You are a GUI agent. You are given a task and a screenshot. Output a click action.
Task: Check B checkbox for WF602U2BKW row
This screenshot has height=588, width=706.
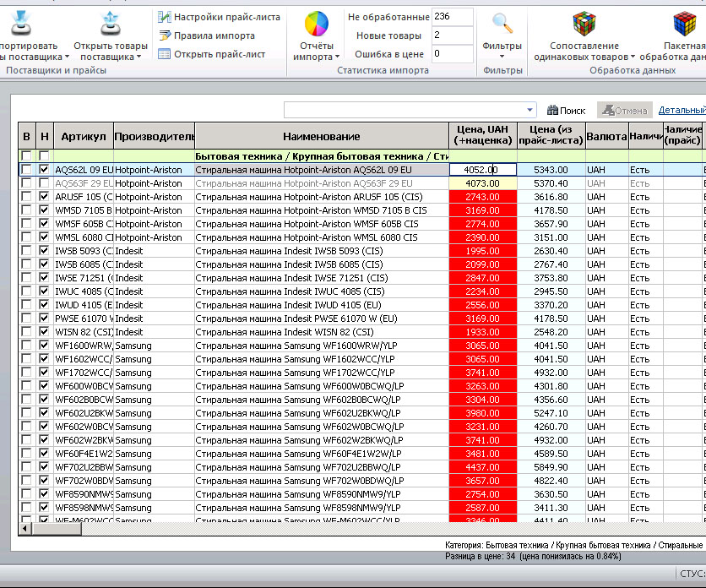click(x=26, y=413)
